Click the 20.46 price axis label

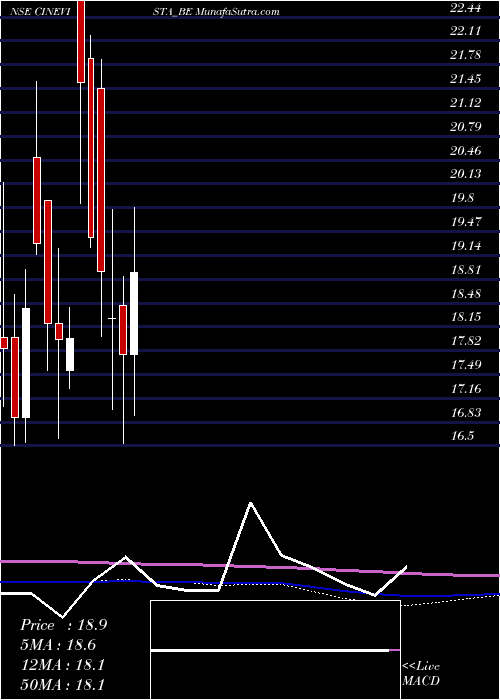click(x=466, y=151)
